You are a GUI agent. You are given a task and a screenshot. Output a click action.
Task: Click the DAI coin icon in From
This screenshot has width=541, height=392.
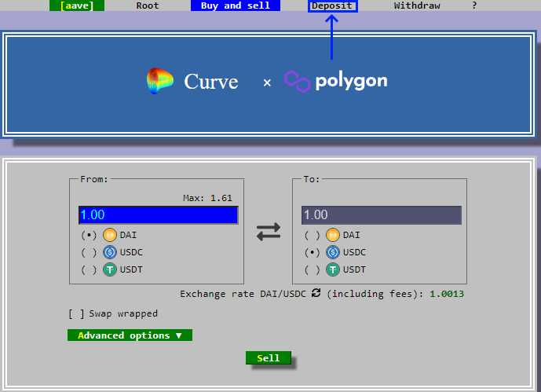coord(110,236)
